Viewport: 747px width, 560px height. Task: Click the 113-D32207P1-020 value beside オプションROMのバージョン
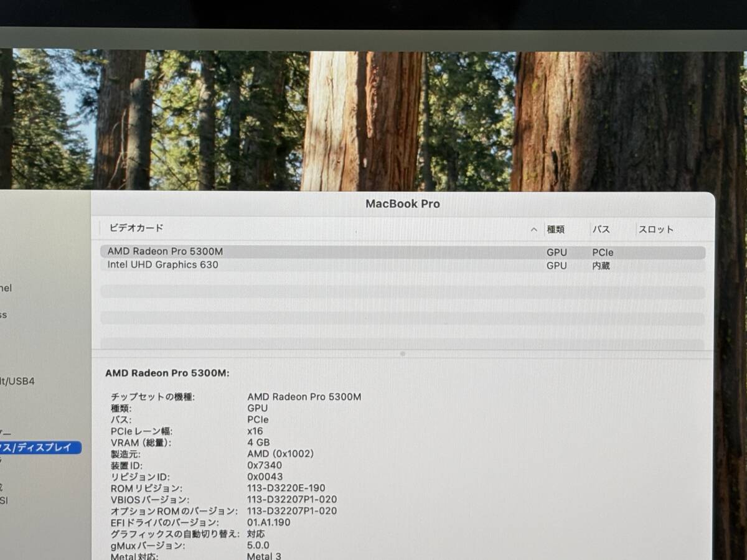292,511
